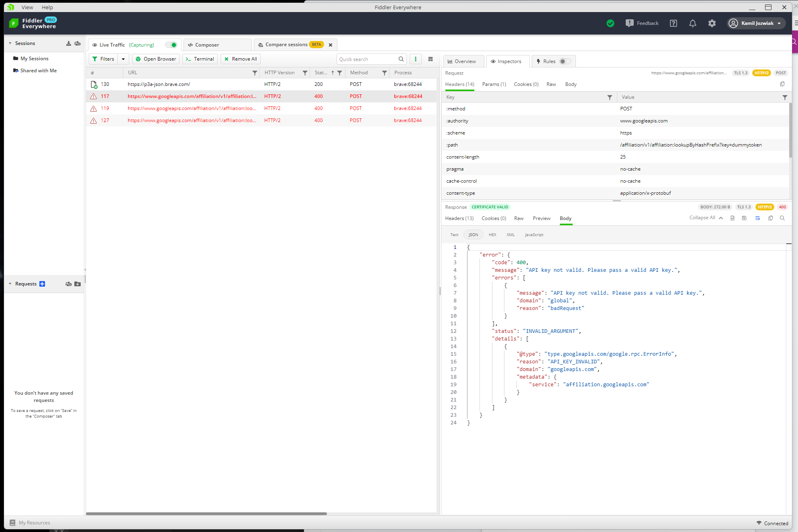The image size is (798, 532).
Task: Select session 130 p3a-json.brave.com row
Action: click(x=261, y=84)
